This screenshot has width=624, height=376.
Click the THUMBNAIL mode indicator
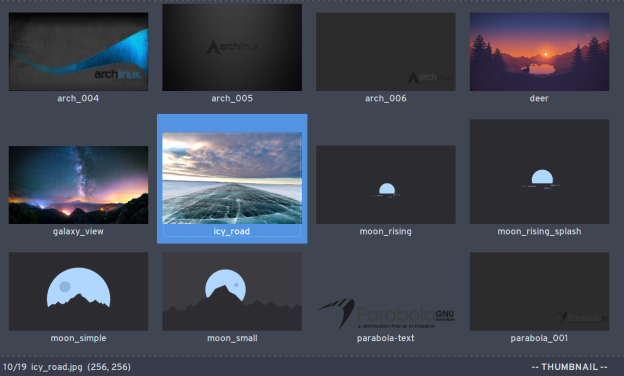click(x=569, y=367)
